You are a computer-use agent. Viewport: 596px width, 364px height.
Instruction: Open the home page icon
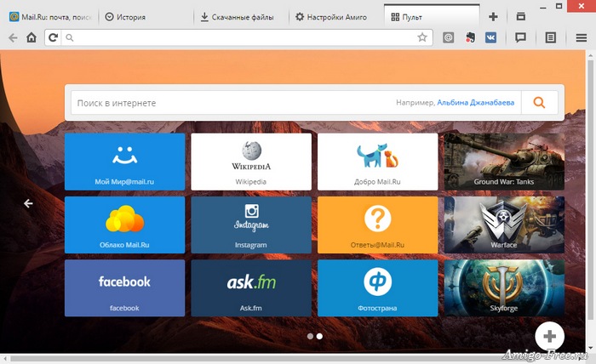point(32,37)
